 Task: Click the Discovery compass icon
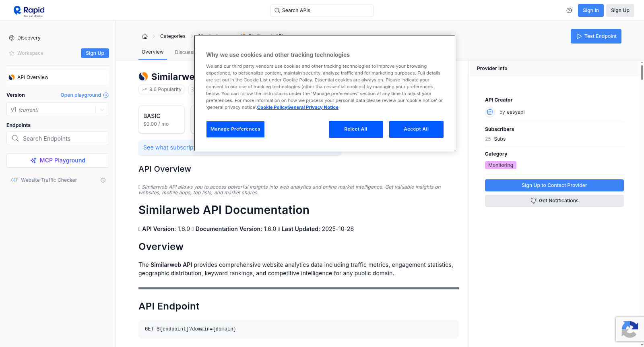coord(12,38)
